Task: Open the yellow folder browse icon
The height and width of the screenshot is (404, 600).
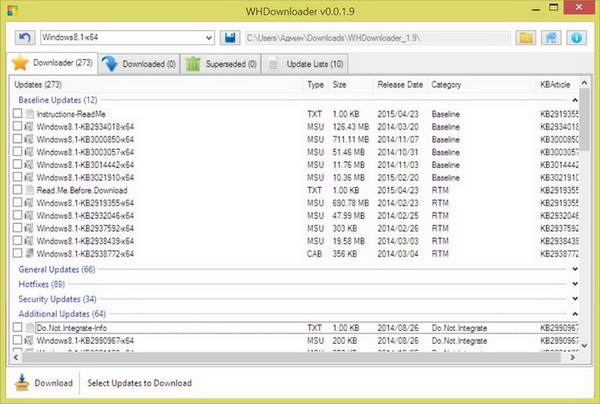Action: click(x=526, y=38)
